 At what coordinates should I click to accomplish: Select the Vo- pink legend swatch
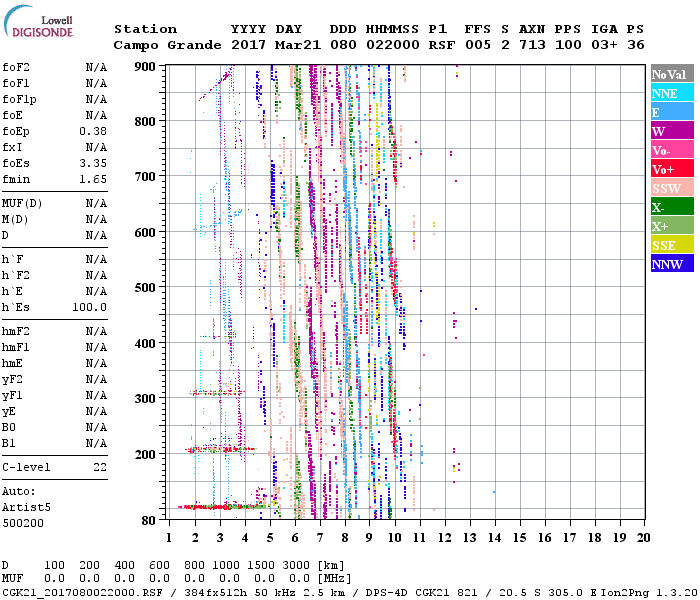(672, 150)
